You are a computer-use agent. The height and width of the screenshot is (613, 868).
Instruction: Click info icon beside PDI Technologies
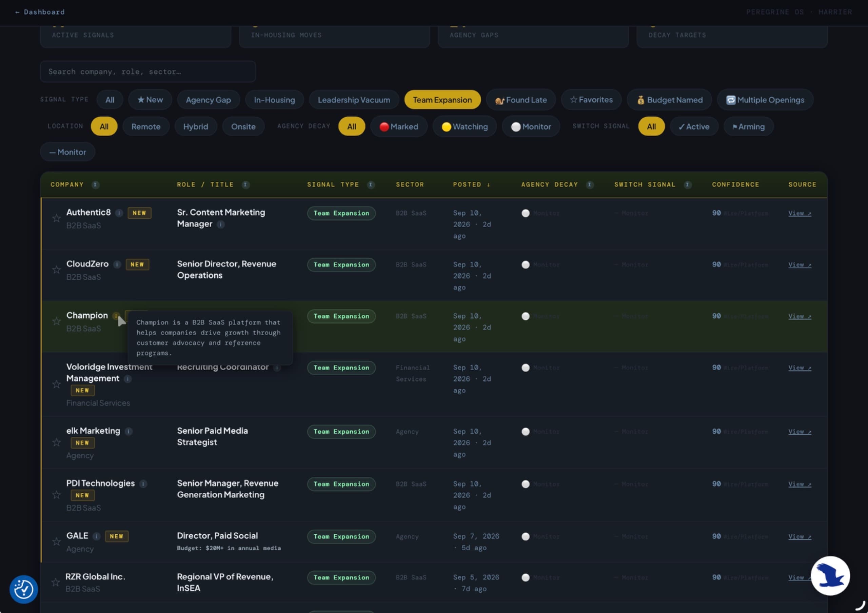pos(143,484)
